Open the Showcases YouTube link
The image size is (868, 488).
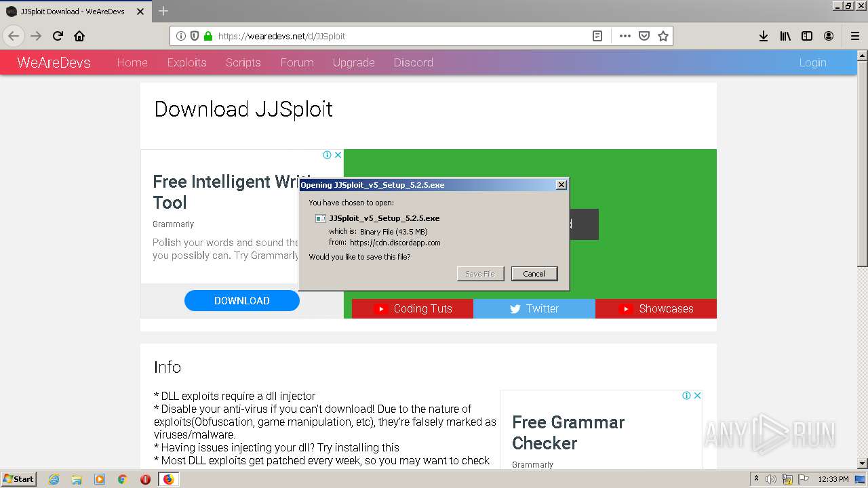656,308
